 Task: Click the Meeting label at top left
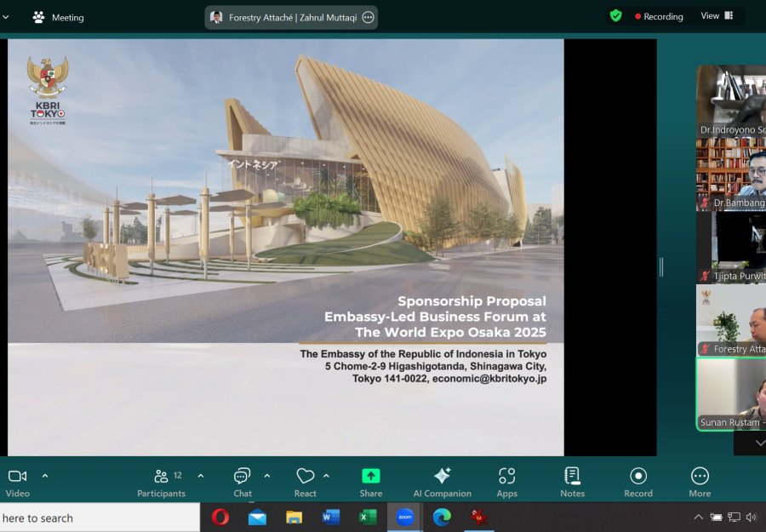click(59, 17)
